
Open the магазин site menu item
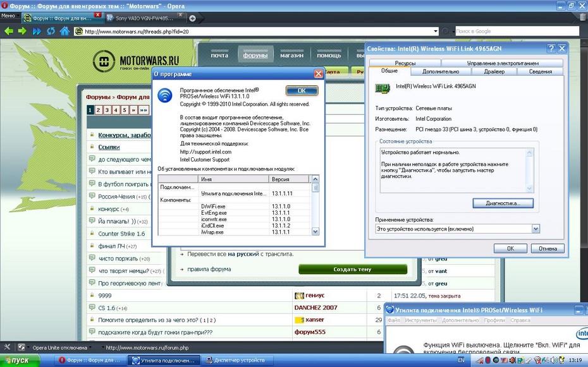tap(291, 55)
